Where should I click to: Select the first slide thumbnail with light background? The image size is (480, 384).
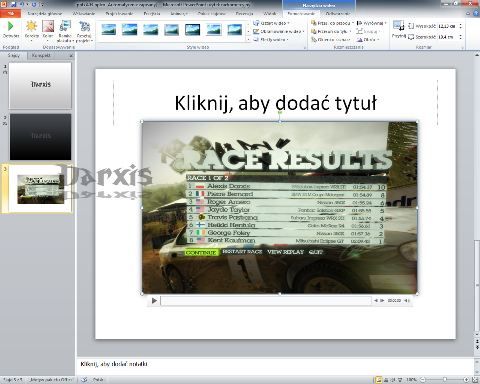(40, 85)
